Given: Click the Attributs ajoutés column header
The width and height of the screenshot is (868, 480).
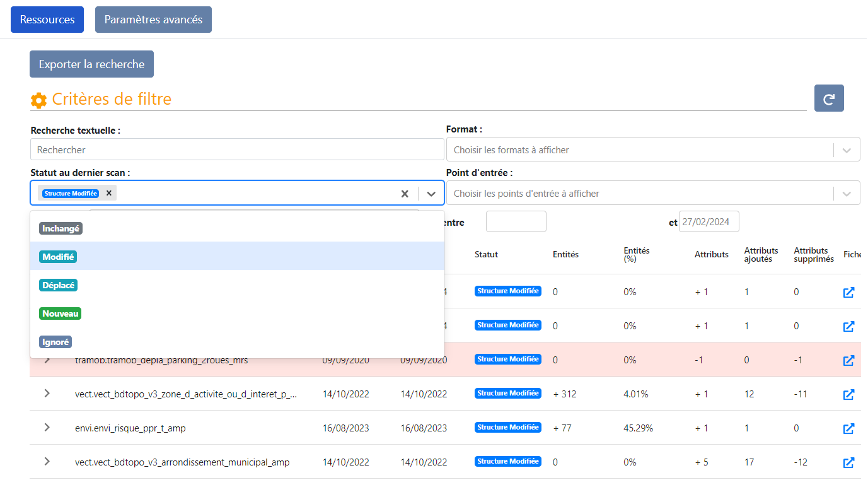Looking at the screenshot, I should click(761, 255).
